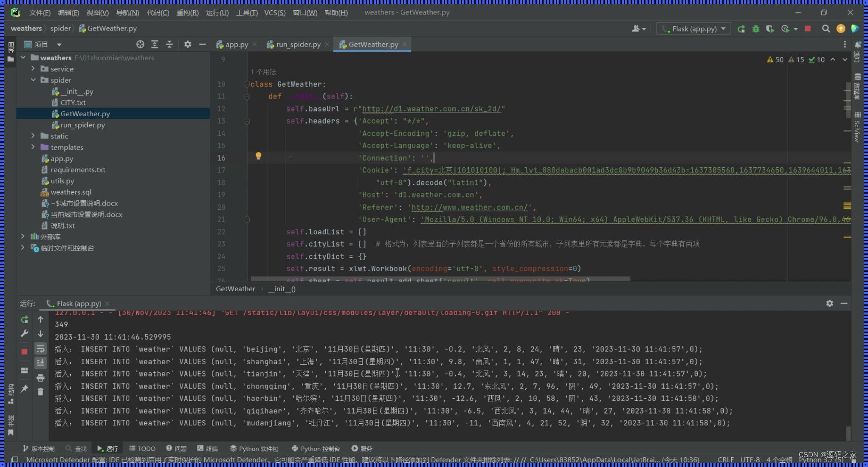868x467 pixels.
Task: Click the weathers breadcrumb link
Action: click(26, 28)
